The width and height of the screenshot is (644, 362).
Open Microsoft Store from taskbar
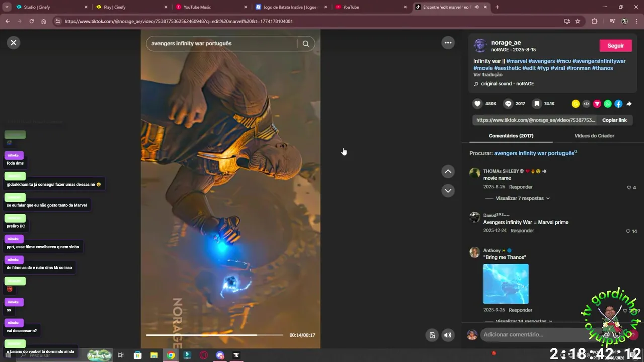click(x=137, y=355)
